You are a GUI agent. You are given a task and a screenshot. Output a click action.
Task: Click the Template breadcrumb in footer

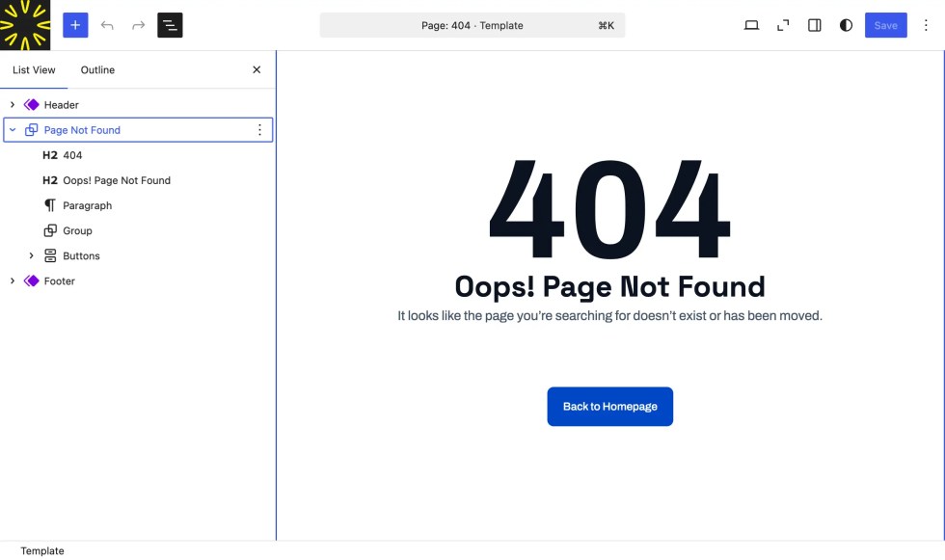pos(42,551)
